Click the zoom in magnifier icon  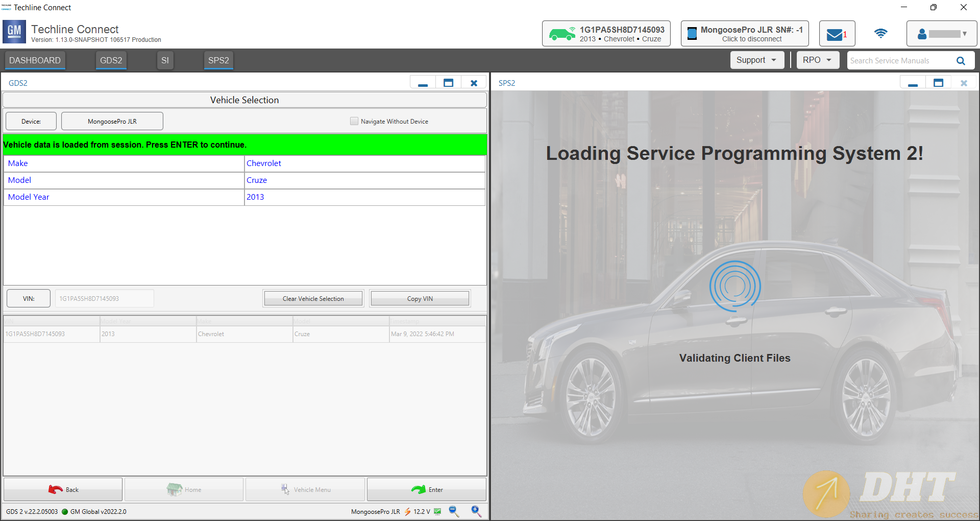(x=476, y=511)
